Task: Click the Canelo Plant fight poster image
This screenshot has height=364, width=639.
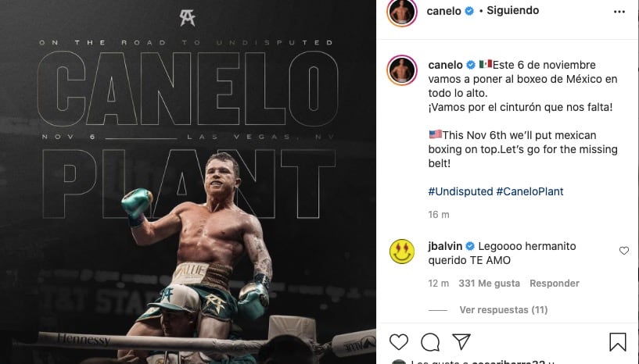Action: coord(188,182)
